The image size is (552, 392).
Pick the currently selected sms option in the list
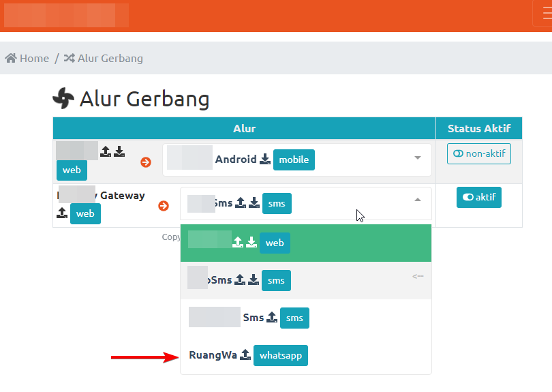pos(305,280)
